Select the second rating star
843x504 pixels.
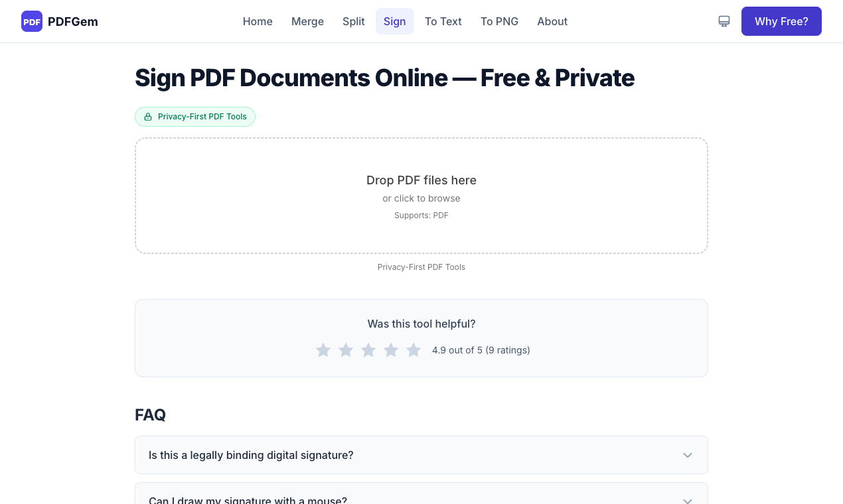(346, 350)
